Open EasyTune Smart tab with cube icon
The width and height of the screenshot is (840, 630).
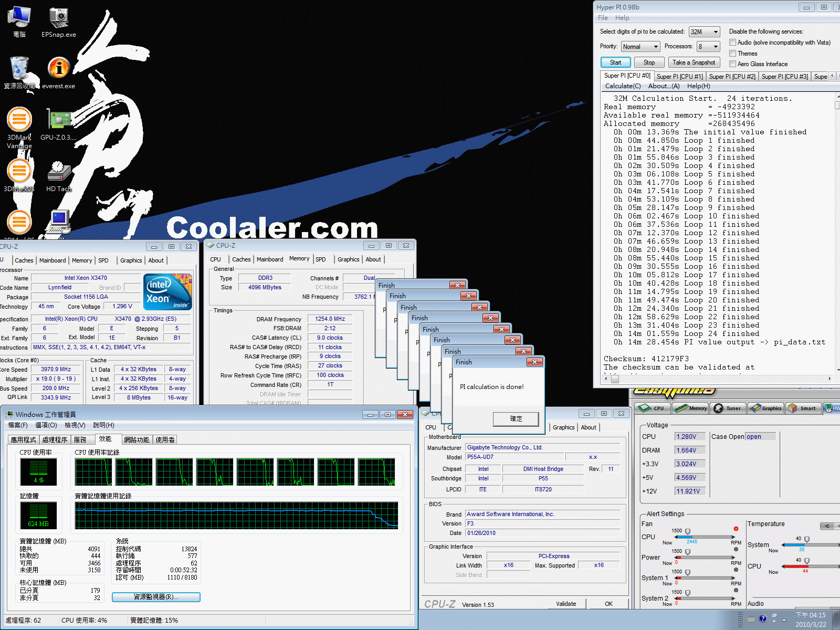pyautogui.click(x=803, y=408)
